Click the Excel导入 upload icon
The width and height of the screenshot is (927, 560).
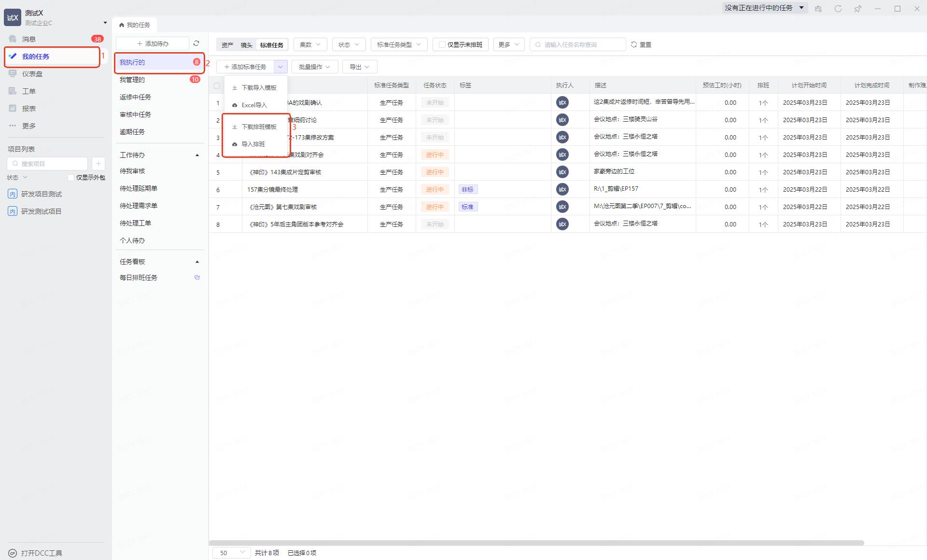tap(235, 105)
